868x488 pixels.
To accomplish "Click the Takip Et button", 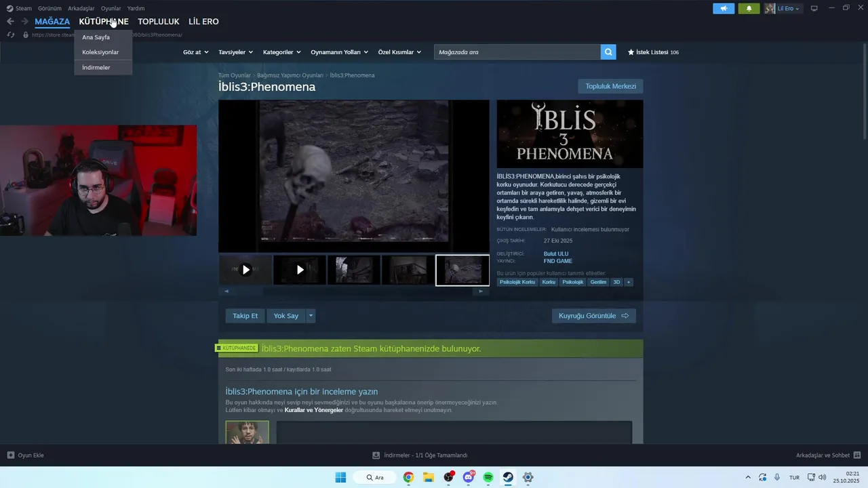I will click(245, 316).
